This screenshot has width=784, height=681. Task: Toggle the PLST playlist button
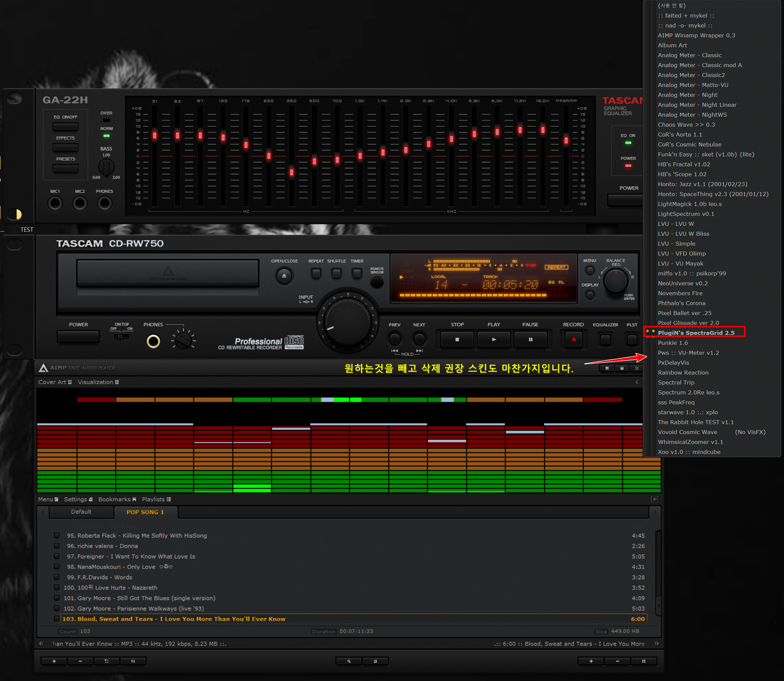[632, 340]
